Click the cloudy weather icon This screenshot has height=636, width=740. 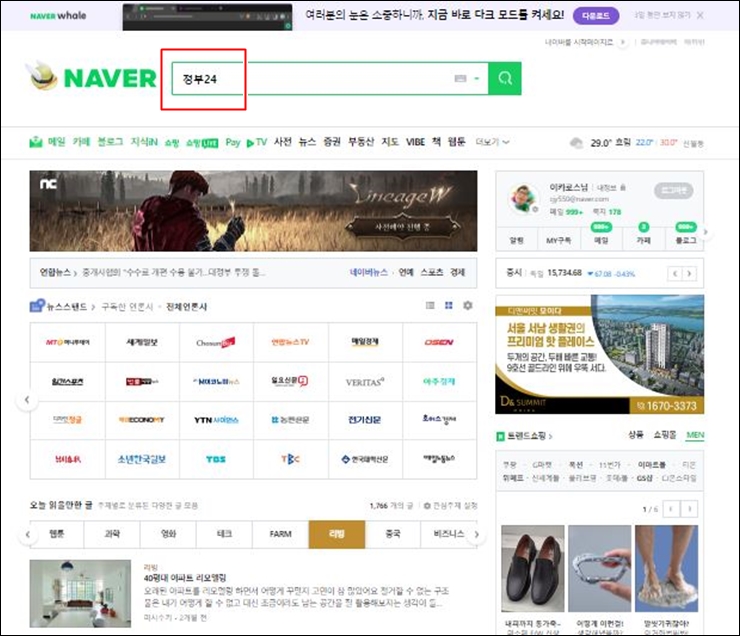coord(577,143)
